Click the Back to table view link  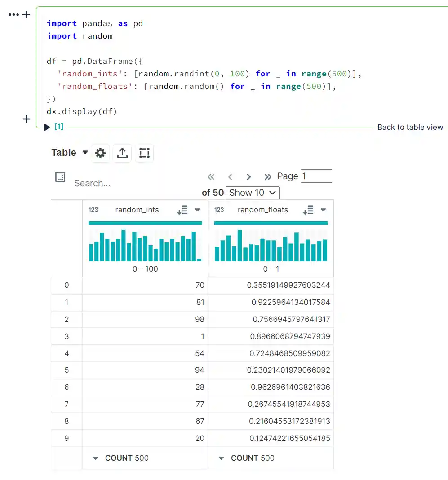[x=410, y=128]
